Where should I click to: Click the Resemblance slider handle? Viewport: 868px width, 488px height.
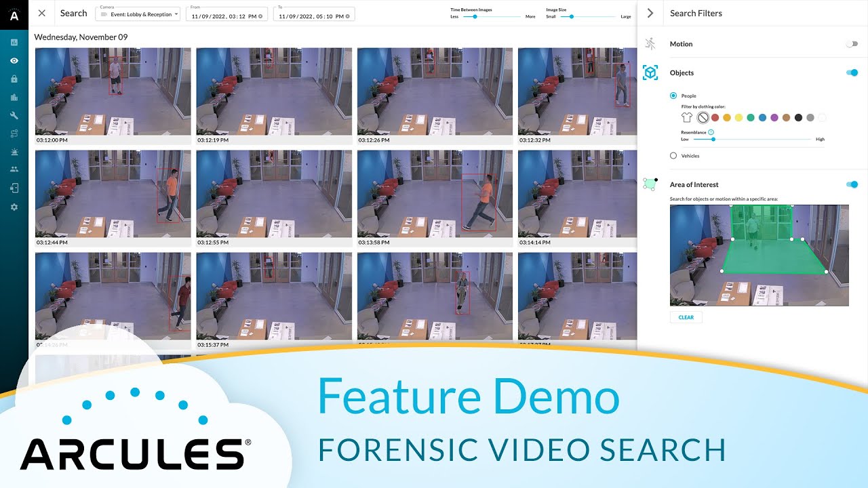(713, 139)
